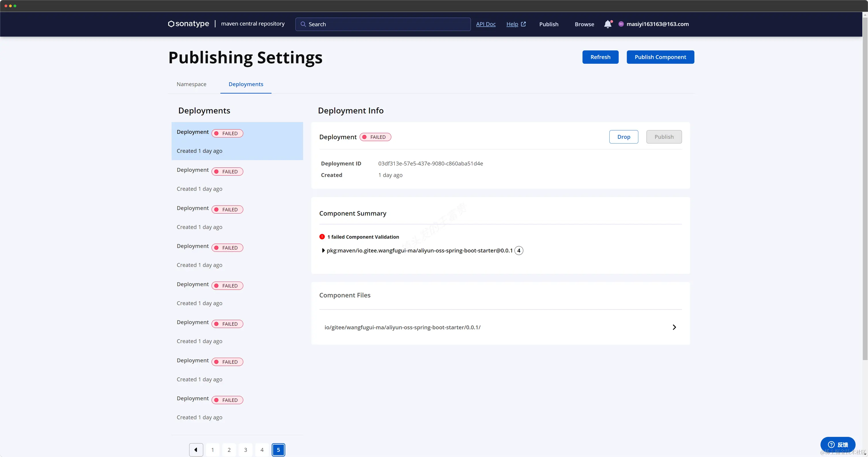The width and height of the screenshot is (868, 457).
Task: Click the external link icon beside Help
Action: [523, 24]
